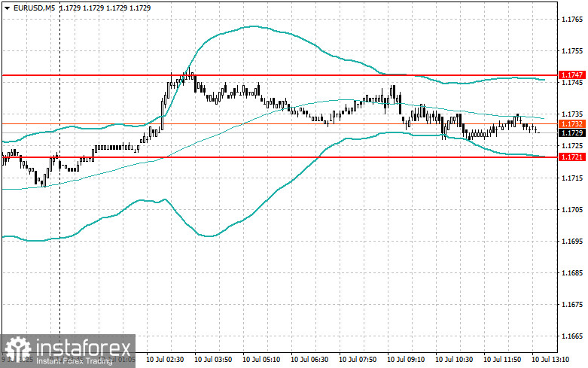
Task: Select the 10 Jul 10:30 time label
Action: pos(454,360)
